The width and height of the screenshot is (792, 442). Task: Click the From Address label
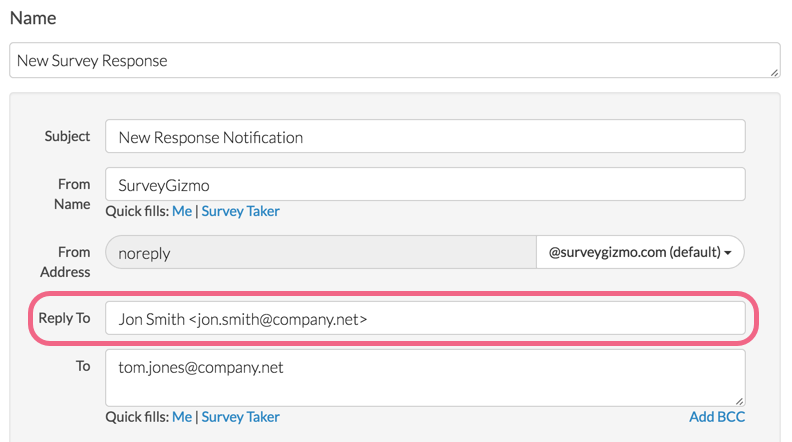66,262
